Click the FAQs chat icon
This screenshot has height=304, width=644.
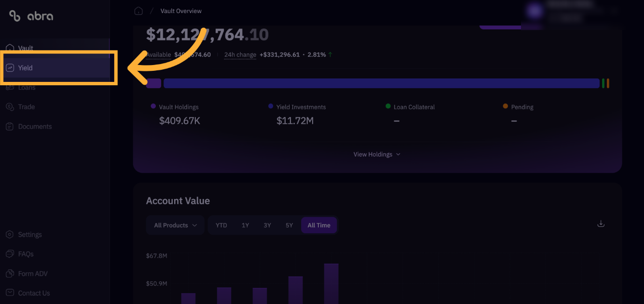point(10,254)
